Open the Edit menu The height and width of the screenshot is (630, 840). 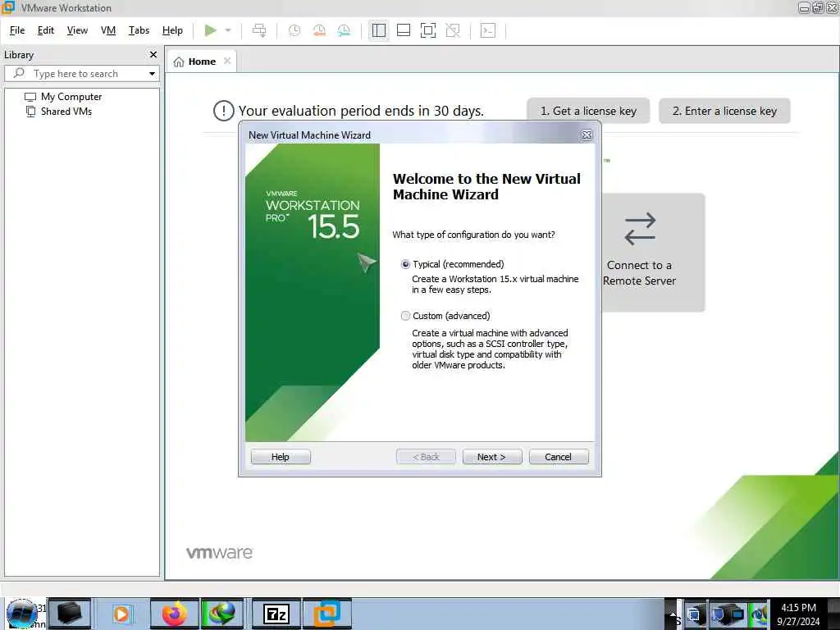click(46, 30)
